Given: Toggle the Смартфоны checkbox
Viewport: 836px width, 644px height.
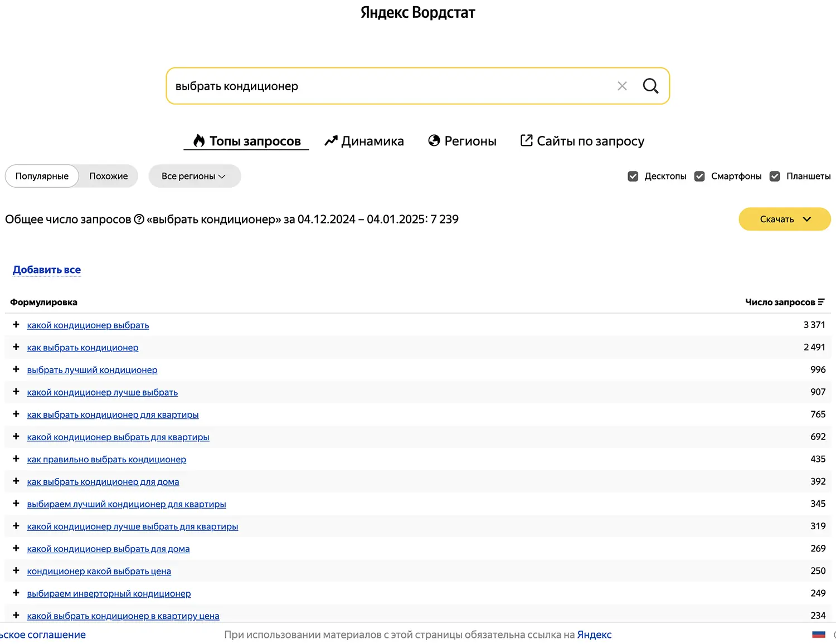Looking at the screenshot, I should (699, 176).
